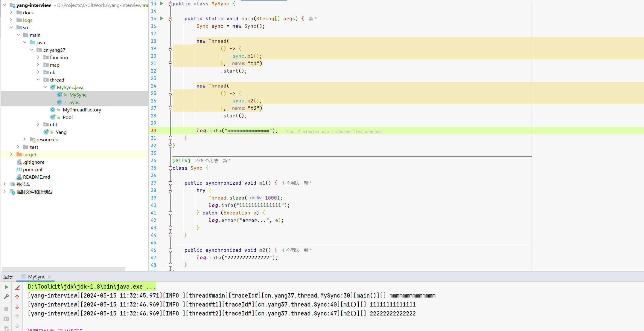
Task: Click the MySync run tab window icon
Action: click(23, 277)
